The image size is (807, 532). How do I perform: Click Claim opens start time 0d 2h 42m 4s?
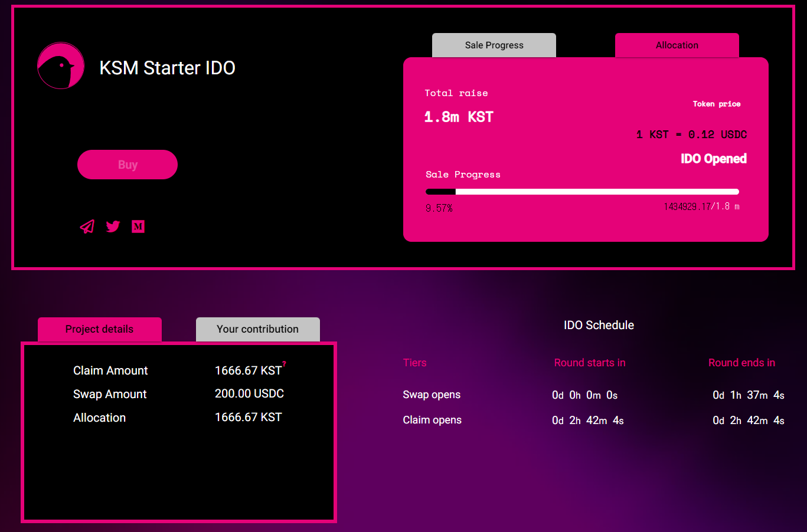coord(587,421)
